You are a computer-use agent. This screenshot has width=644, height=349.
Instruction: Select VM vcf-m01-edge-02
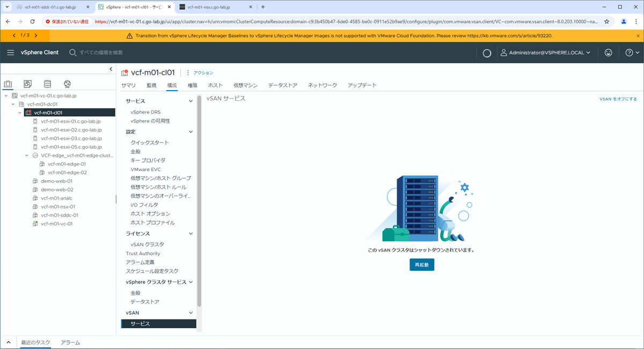[x=67, y=173]
